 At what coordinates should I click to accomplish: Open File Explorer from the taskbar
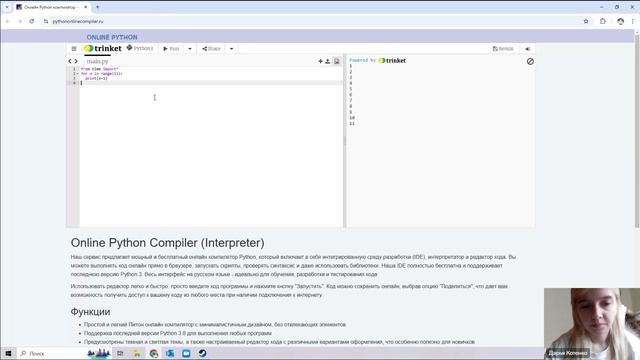click(137, 353)
